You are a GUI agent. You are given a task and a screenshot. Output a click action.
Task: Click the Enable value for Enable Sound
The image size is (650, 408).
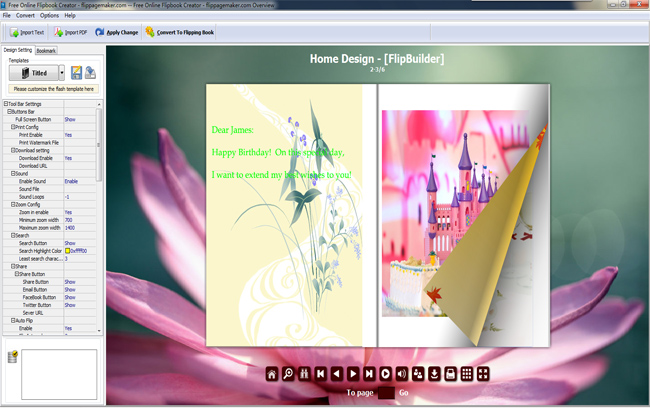click(71, 181)
